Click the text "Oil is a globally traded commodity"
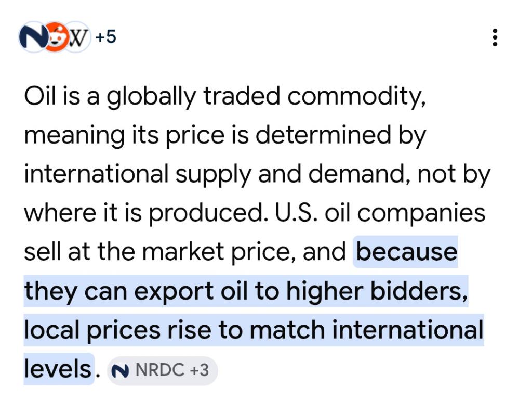 [224, 97]
